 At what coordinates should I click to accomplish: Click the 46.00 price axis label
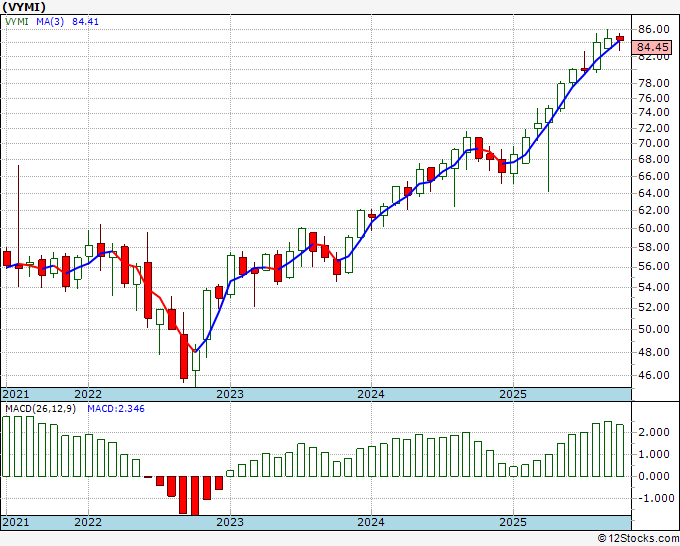(654, 375)
